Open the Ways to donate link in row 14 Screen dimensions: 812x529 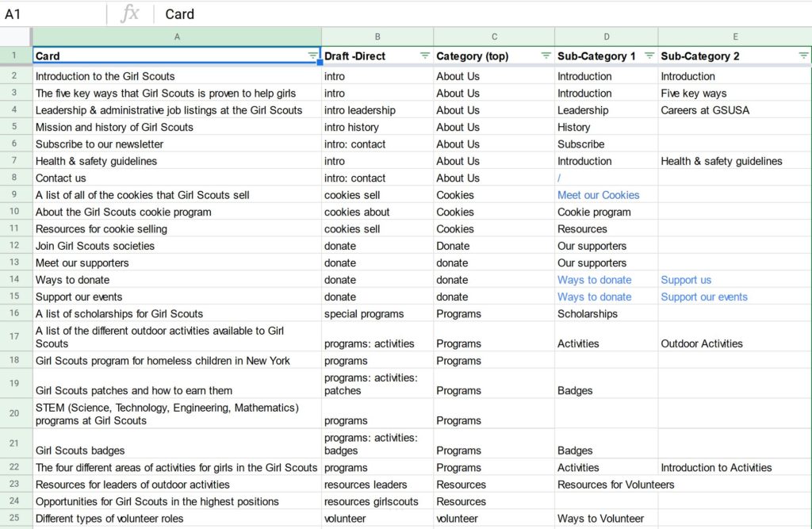click(x=595, y=280)
